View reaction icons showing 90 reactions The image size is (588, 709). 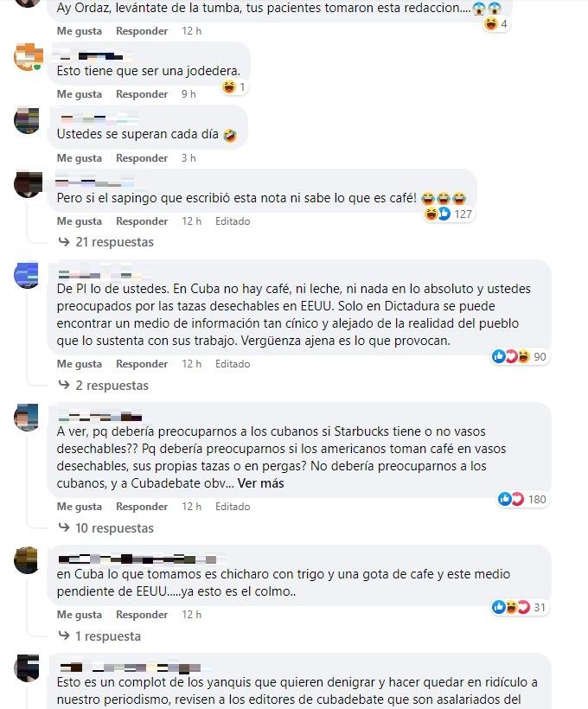519,357
